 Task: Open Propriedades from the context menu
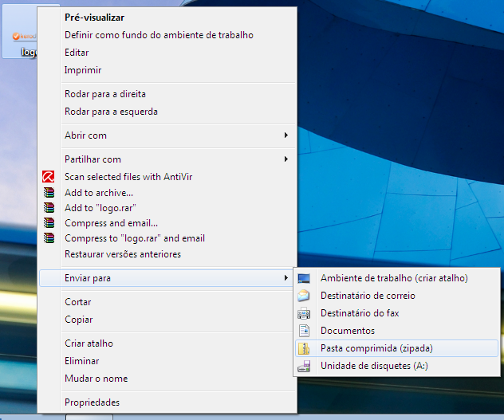(167, 402)
